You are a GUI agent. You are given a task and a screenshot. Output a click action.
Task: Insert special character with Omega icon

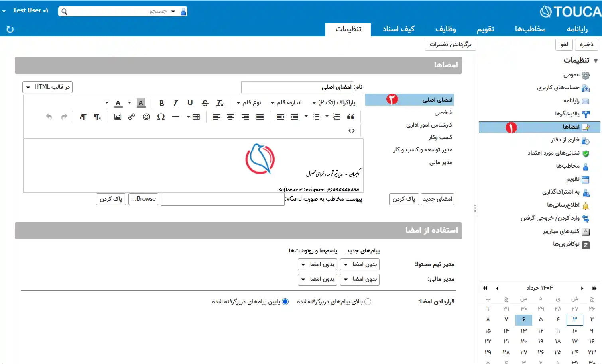[x=161, y=117]
